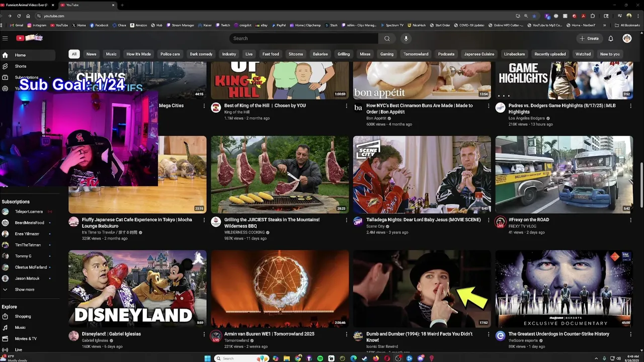The height and width of the screenshot is (362, 644).
Task: Select the Japanese Cuisine filter chip
Action: (479, 54)
